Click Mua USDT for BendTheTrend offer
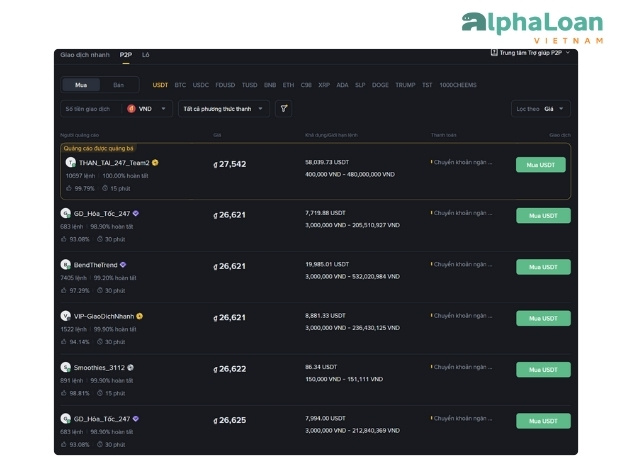The height and width of the screenshot is (465, 620). (543, 266)
